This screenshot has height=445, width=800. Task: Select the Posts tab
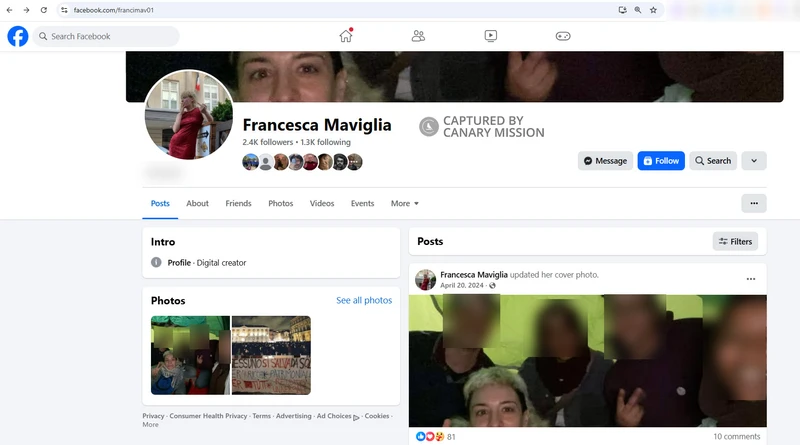click(160, 203)
